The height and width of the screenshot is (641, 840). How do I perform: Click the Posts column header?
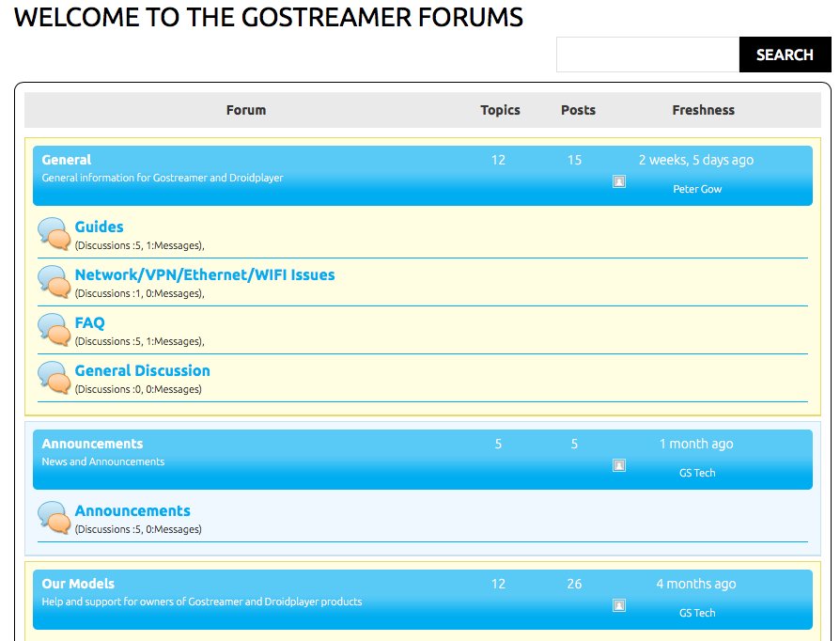click(x=578, y=110)
